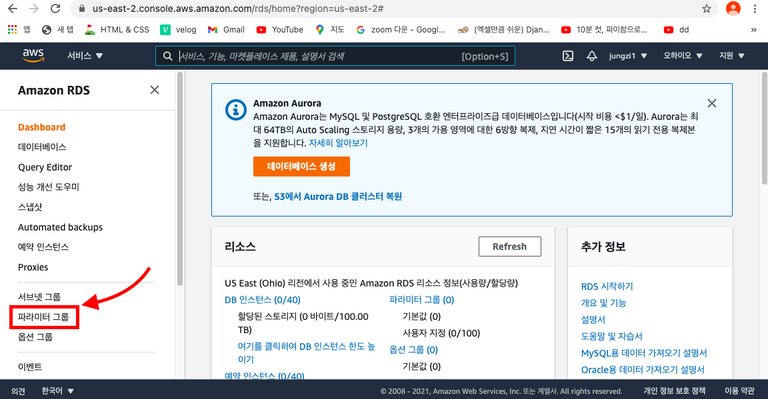Click the AWS logo home icon
Image resolution: width=768 pixels, height=399 pixels.
[x=33, y=55]
